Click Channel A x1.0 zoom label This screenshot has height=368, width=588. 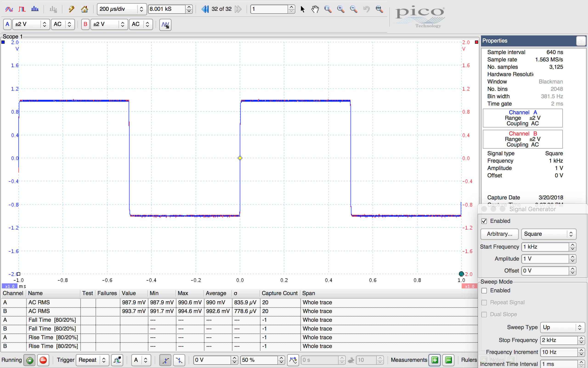tap(10, 286)
